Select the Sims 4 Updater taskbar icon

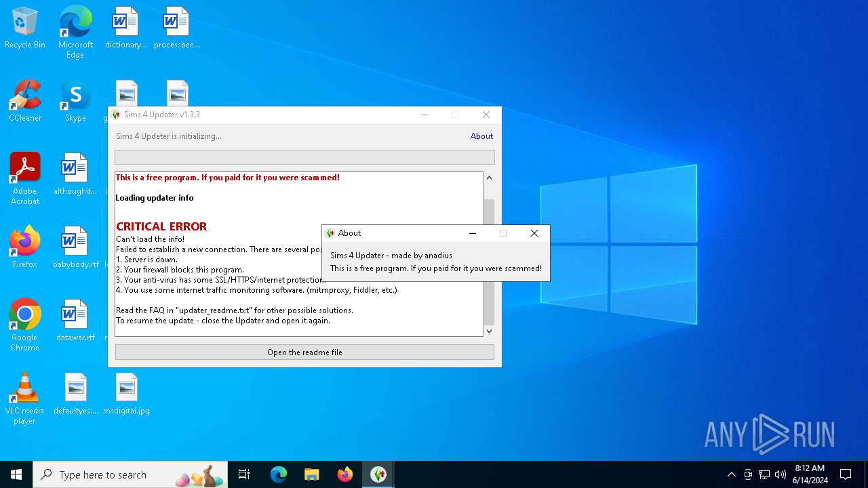pos(378,474)
